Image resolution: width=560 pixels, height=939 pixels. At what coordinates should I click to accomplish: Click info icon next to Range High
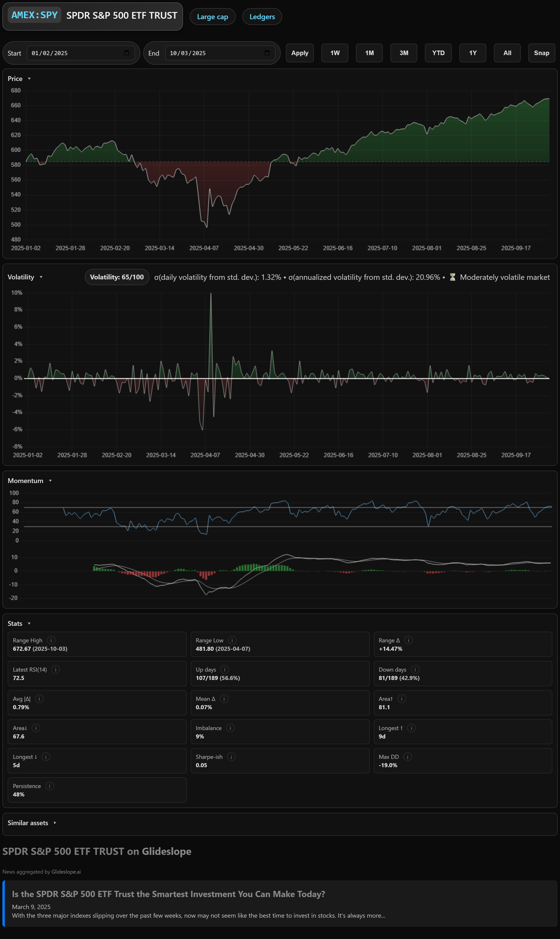point(51,640)
